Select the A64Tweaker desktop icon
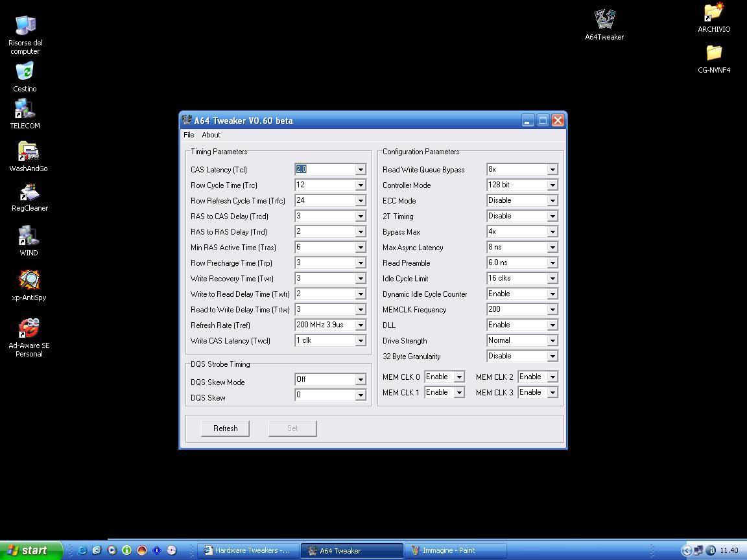The width and height of the screenshot is (747, 560). (604, 24)
